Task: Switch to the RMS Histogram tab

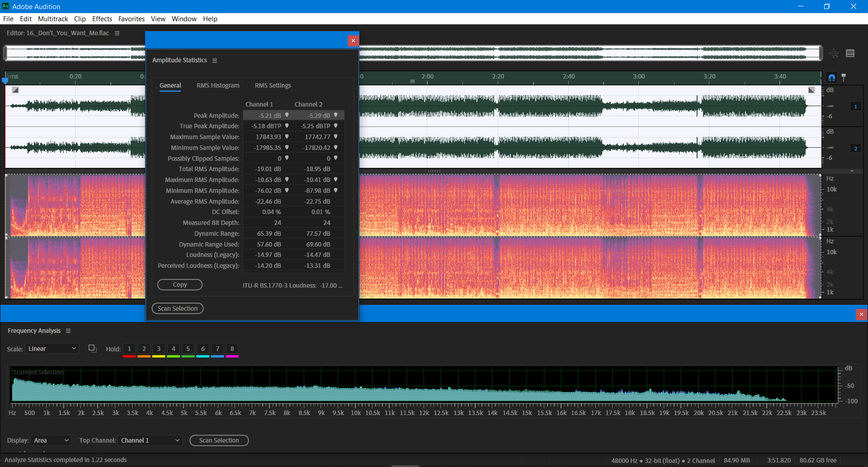Action: (x=218, y=85)
